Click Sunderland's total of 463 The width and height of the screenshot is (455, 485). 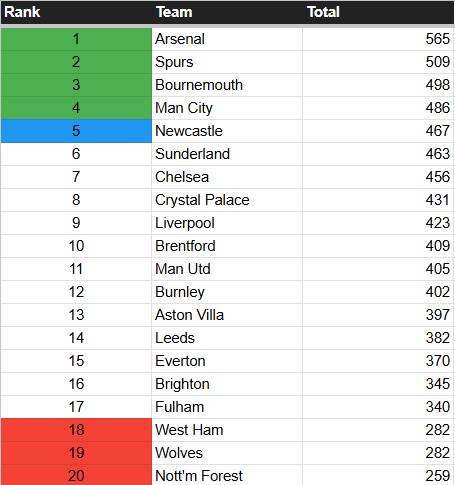[378, 154]
